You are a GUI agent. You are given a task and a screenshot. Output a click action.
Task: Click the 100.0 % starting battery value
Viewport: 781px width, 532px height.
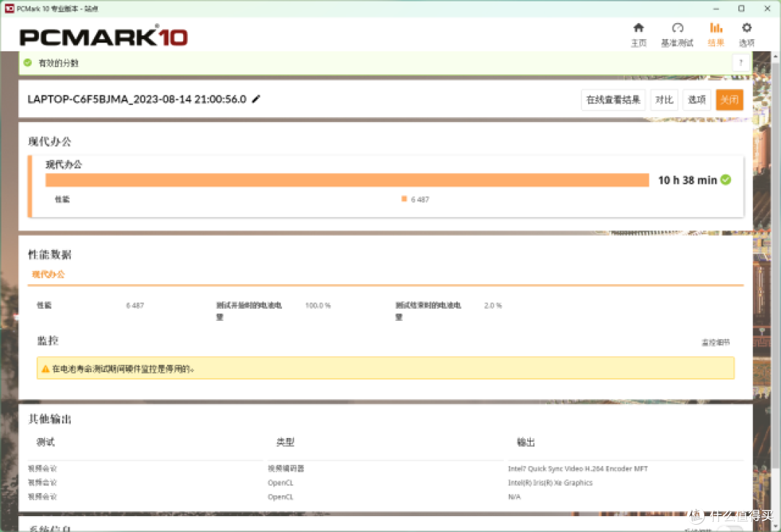pyautogui.click(x=317, y=306)
